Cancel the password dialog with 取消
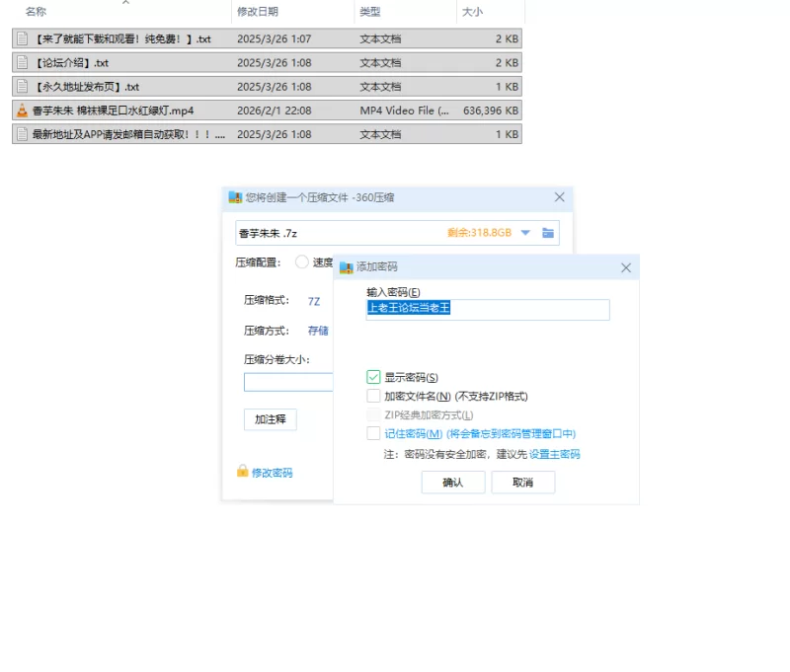This screenshot has width=790, height=672. pyautogui.click(x=523, y=483)
